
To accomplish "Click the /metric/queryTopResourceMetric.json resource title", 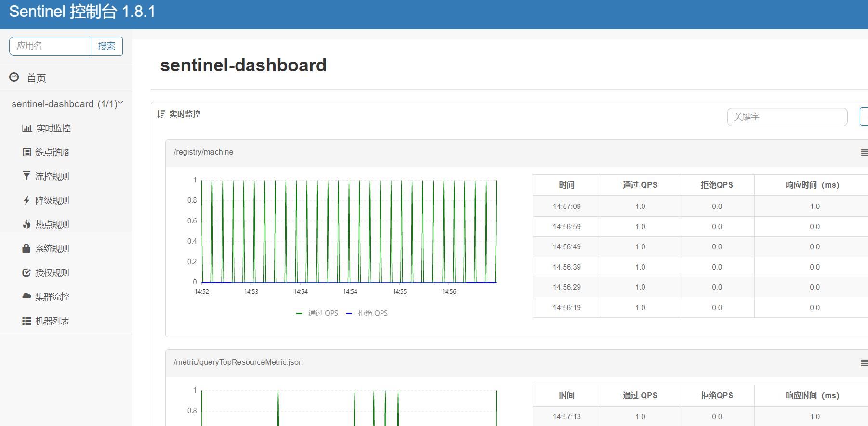I will tap(238, 362).
